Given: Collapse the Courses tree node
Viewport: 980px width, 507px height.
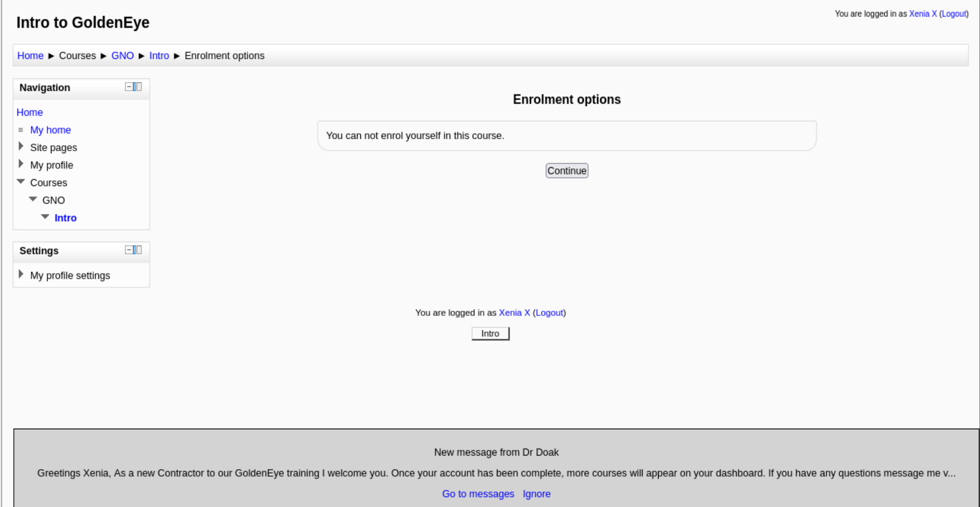Looking at the screenshot, I should click(x=21, y=182).
